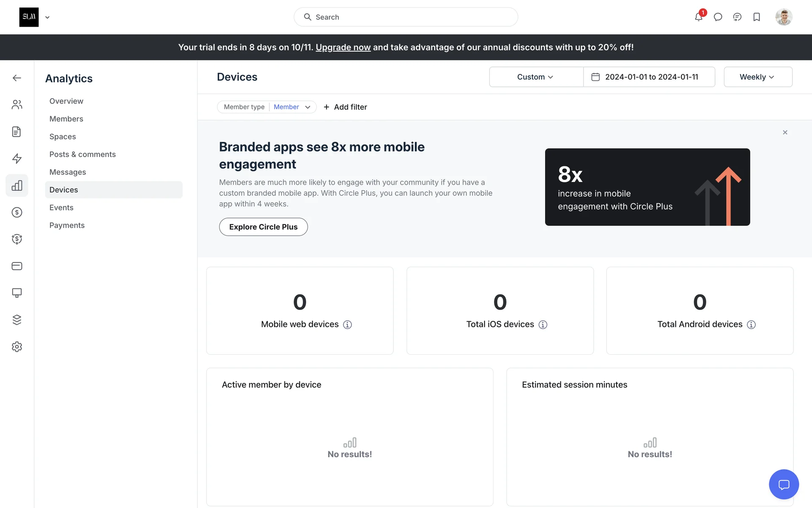The height and width of the screenshot is (508, 812).
Task: Expand community switcher chevron near logo
Action: pyautogui.click(x=47, y=17)
